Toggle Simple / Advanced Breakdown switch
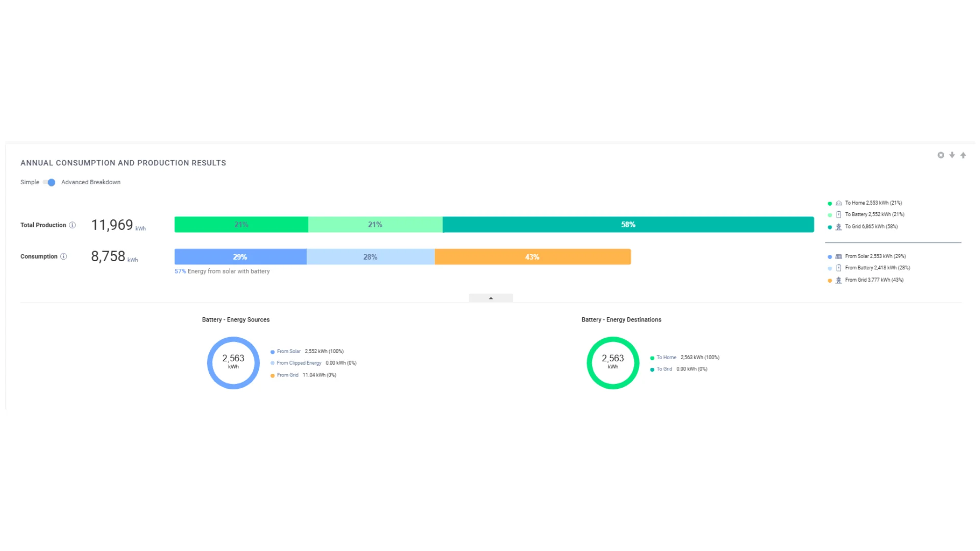 pyautogui.click(x=50, y=183)
